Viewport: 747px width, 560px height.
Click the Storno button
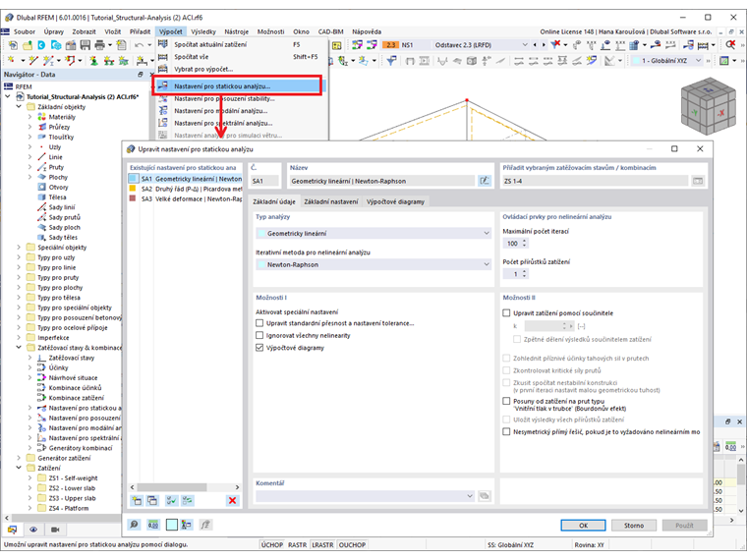coord(634,526)
